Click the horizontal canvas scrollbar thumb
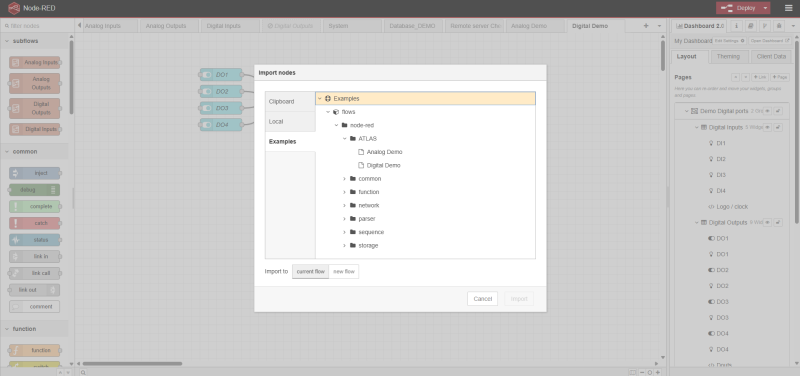Screen dimensions: 800x376 [x=132, y=364]
